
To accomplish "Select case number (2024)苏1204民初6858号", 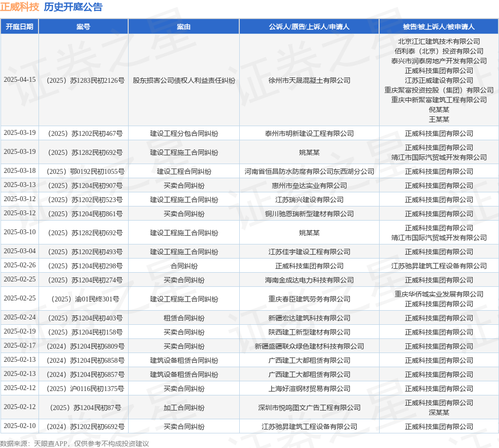I will pyautogui.click(x=86, y=360).
